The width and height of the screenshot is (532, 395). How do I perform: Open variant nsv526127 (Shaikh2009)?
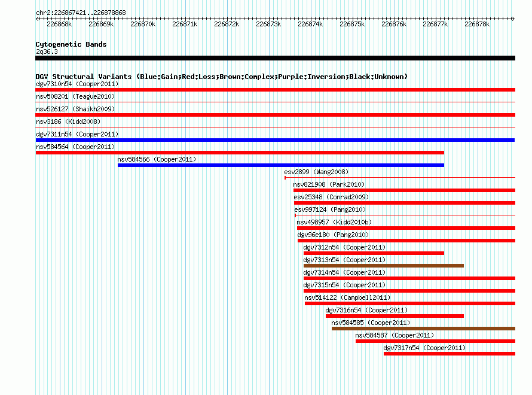click(x=75, y=109)
